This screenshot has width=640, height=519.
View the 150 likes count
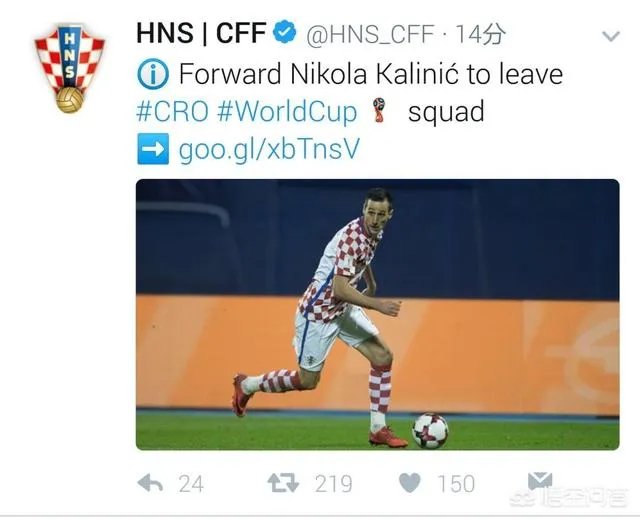coord(456,484)
